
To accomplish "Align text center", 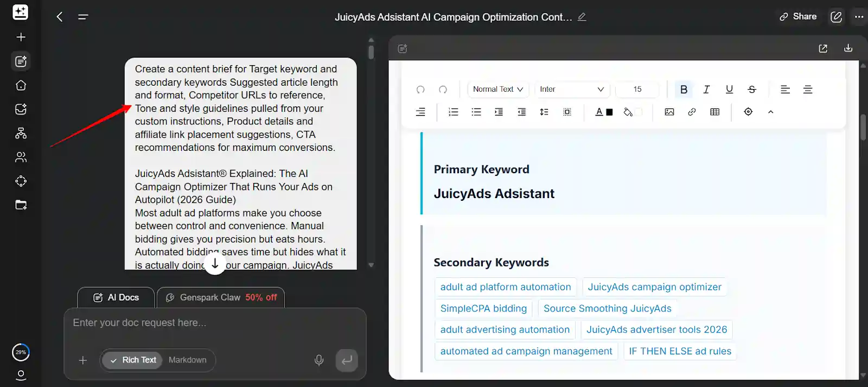I will (808, 90).
